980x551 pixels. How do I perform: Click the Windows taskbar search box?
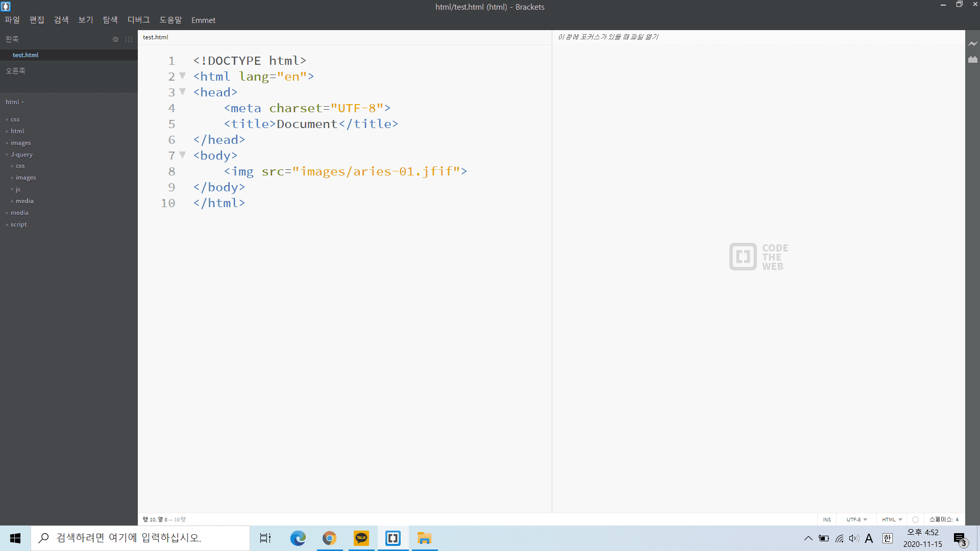[140, 538]
